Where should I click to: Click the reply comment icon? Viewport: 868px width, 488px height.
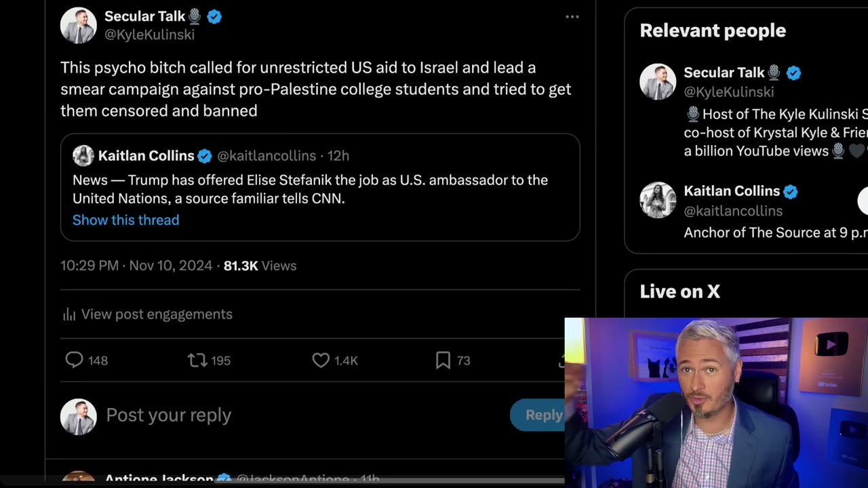[x=74, y=360]
